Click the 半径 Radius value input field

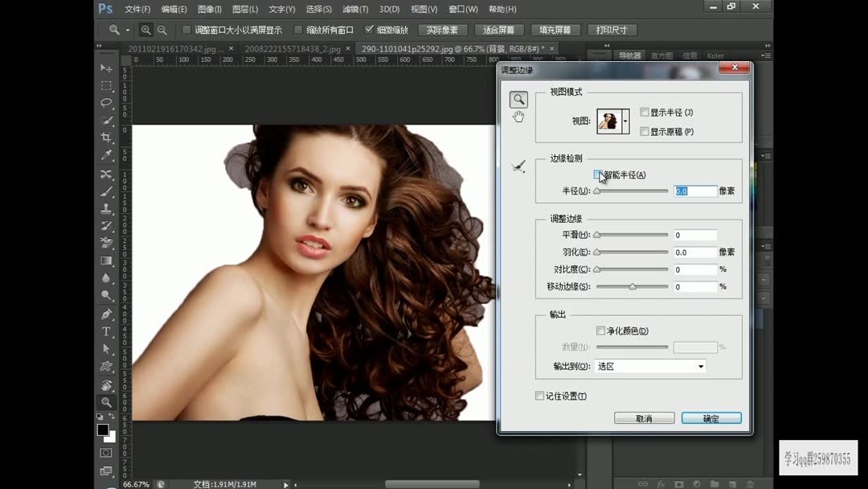[x=695, y=191]
